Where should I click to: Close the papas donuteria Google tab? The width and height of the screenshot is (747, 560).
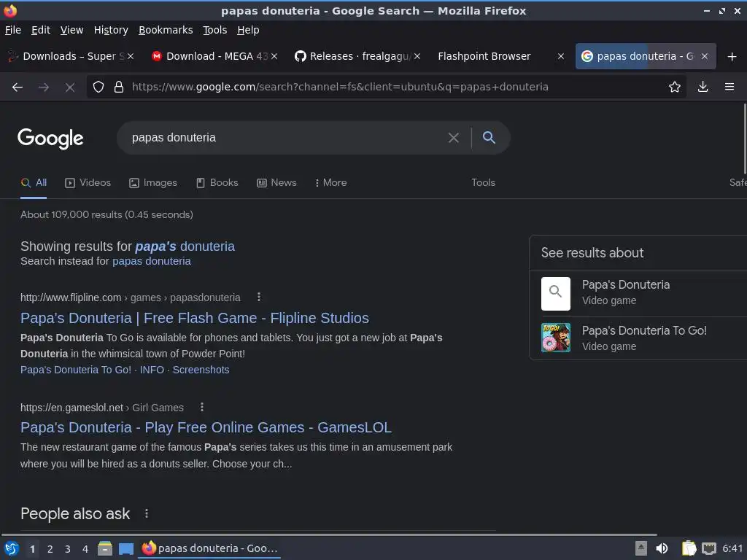click(x=705, y=56)
